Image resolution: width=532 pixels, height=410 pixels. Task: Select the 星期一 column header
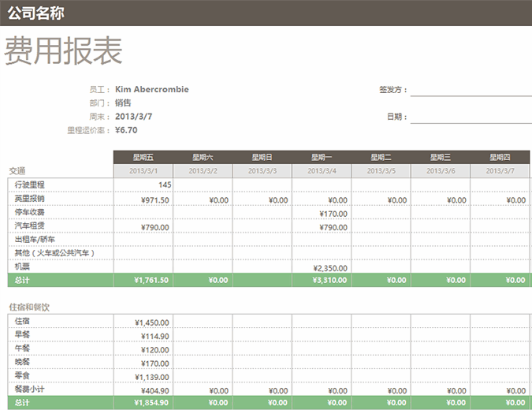pyautogui.click(x=322, y=157)
